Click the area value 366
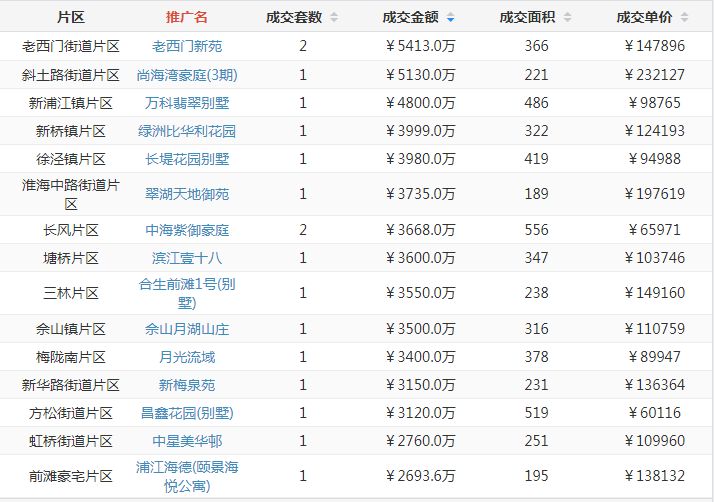 click(536, 46)
